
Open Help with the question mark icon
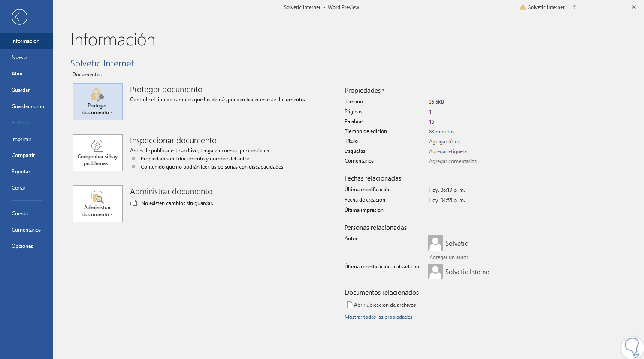[574, 7]
